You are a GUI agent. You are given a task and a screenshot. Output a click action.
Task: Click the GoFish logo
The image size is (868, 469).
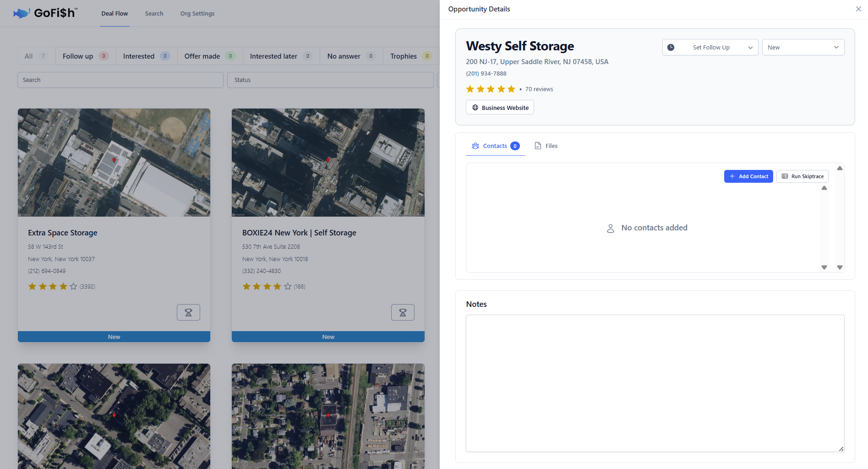click(45, 13)
